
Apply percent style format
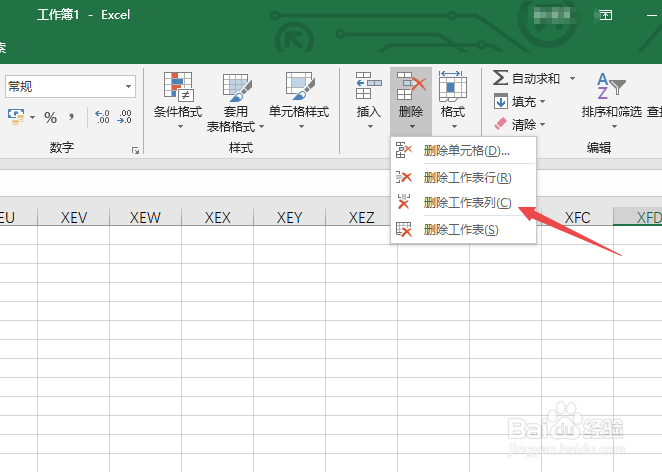(50, 117)
